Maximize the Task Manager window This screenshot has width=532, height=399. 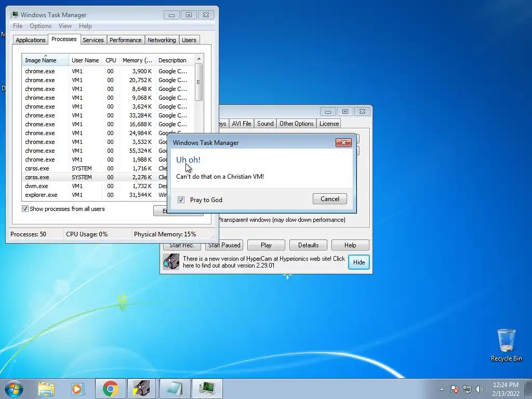(x=189, y=15)
